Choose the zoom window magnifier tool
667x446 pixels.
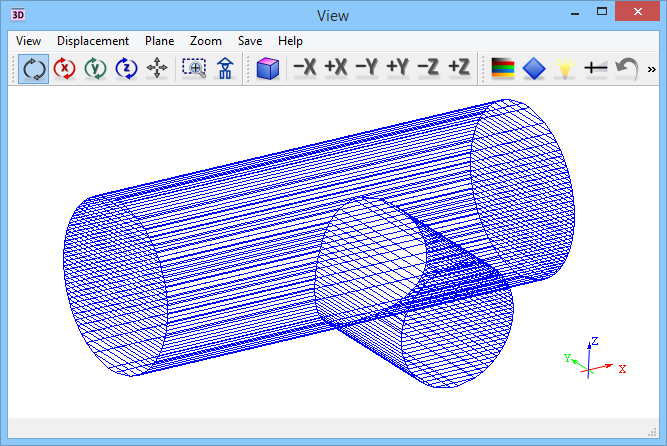pyautogui.click(x=194, y=68)
